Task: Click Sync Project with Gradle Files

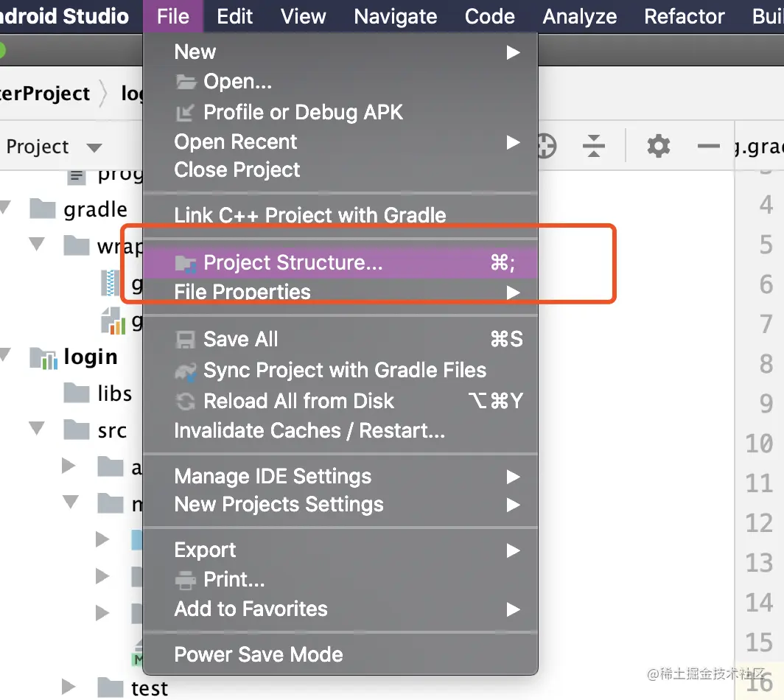Action: [x=345, y=370]
